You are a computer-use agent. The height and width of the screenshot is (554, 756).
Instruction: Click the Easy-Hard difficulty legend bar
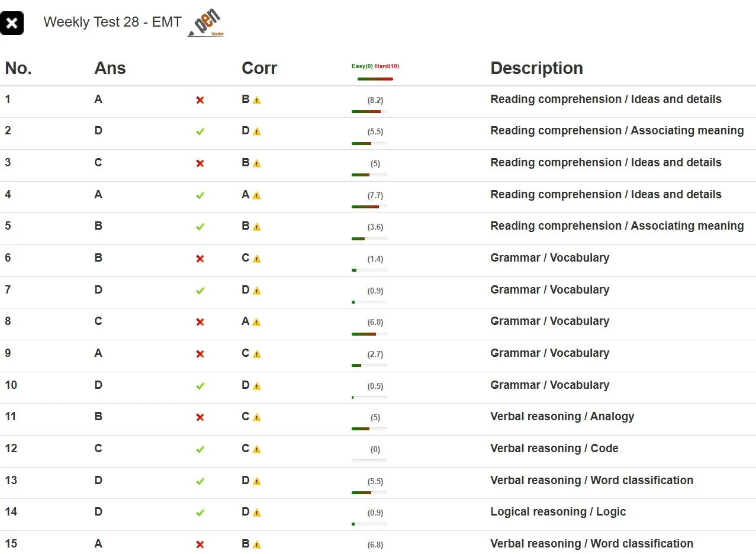coord(375,79)
